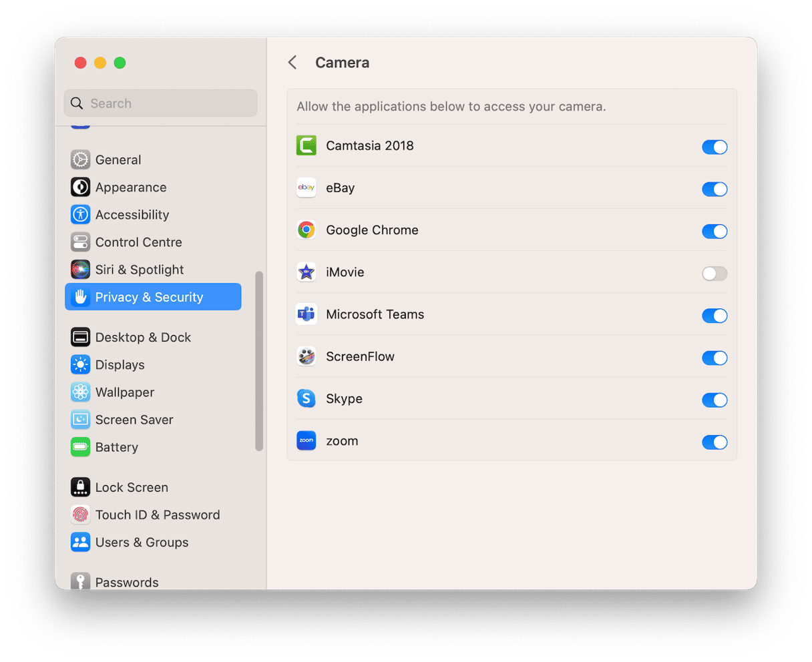Image resolution: width=812 pixels, height=662 pixels.
Task: Disable camera access for zoom
Action: 714,442
